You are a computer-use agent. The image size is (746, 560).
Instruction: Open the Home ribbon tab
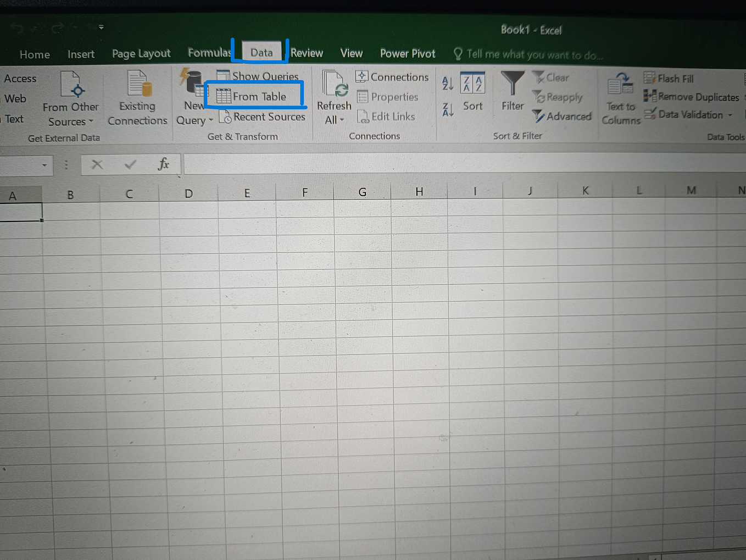35,54
